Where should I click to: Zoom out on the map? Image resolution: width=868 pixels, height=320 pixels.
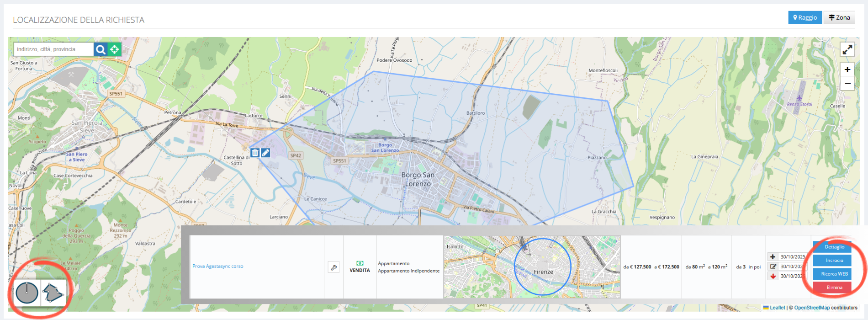847,83
